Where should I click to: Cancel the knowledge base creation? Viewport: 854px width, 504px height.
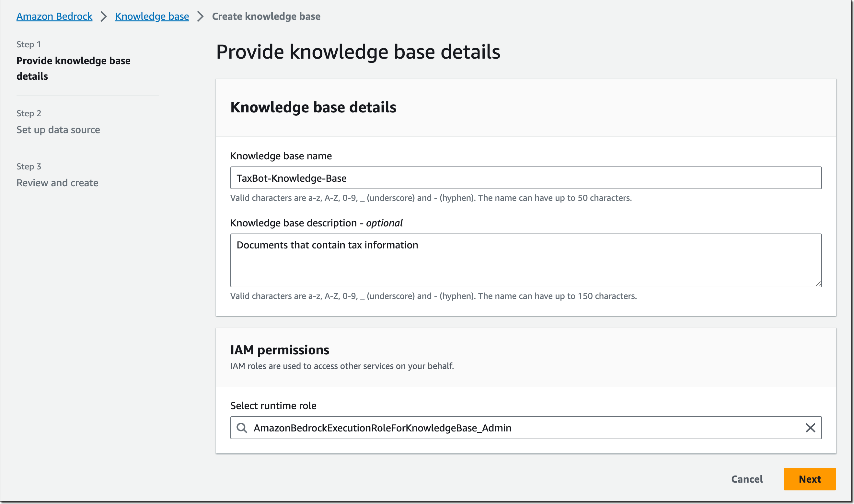[x=746, y=479]
